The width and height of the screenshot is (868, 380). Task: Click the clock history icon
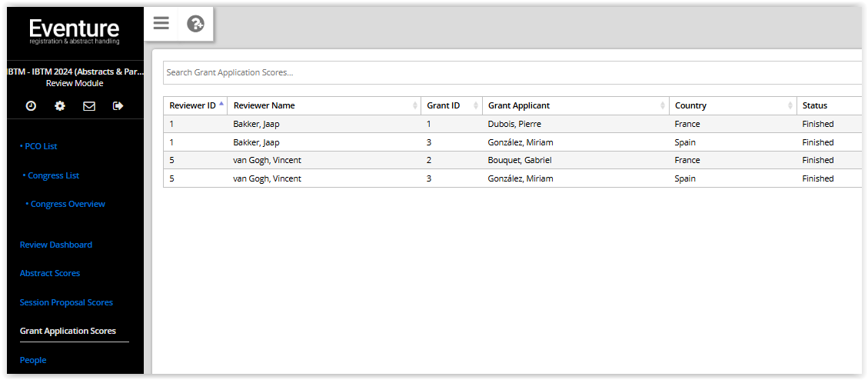point(31,106)
